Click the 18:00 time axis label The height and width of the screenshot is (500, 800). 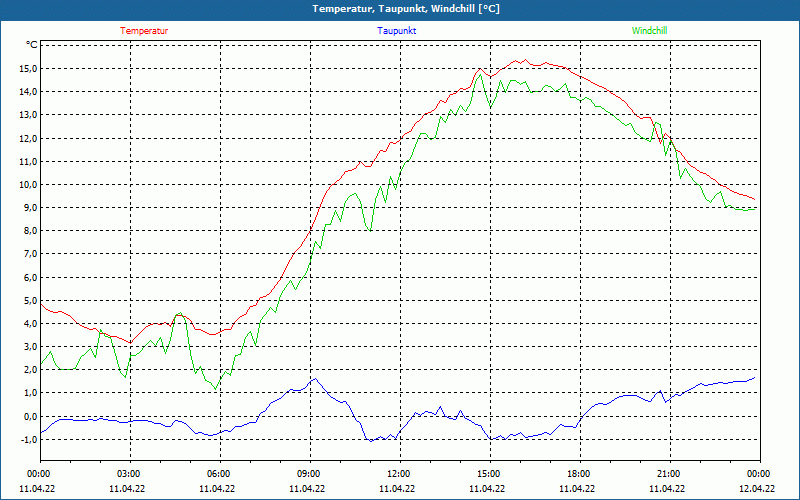(x=578, y=474)
